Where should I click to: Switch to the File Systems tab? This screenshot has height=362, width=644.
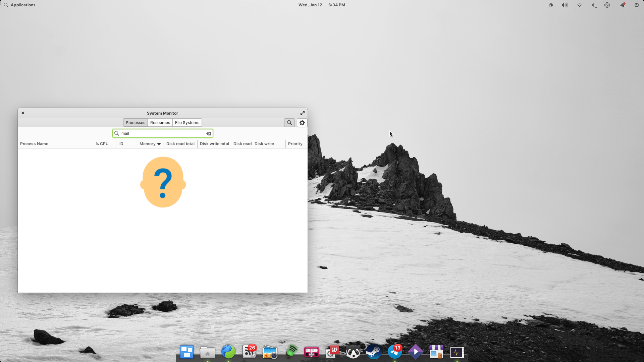pyautogui.click(x=187, y=122)
